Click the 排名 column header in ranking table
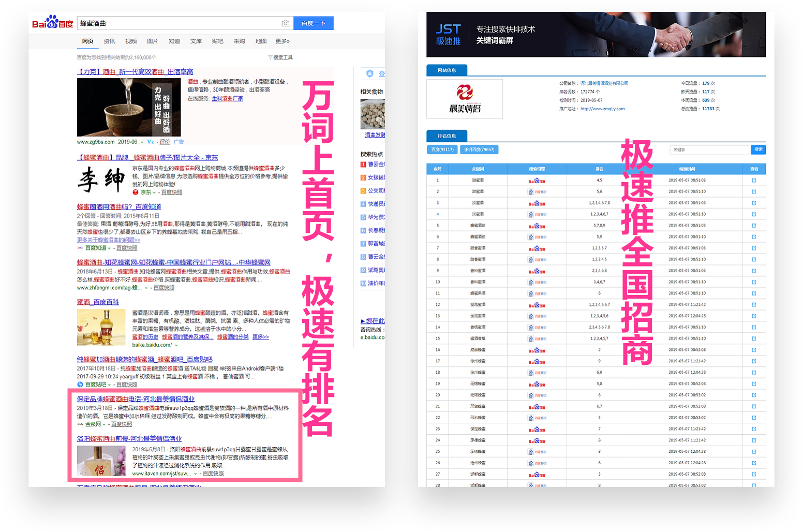803x532 pixels. pos(599,169)
